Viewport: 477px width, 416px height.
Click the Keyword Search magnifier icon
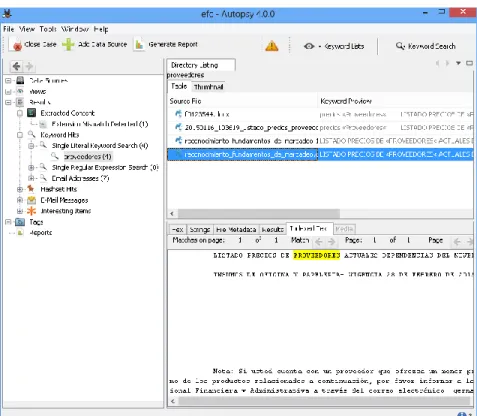coord(400,46)
